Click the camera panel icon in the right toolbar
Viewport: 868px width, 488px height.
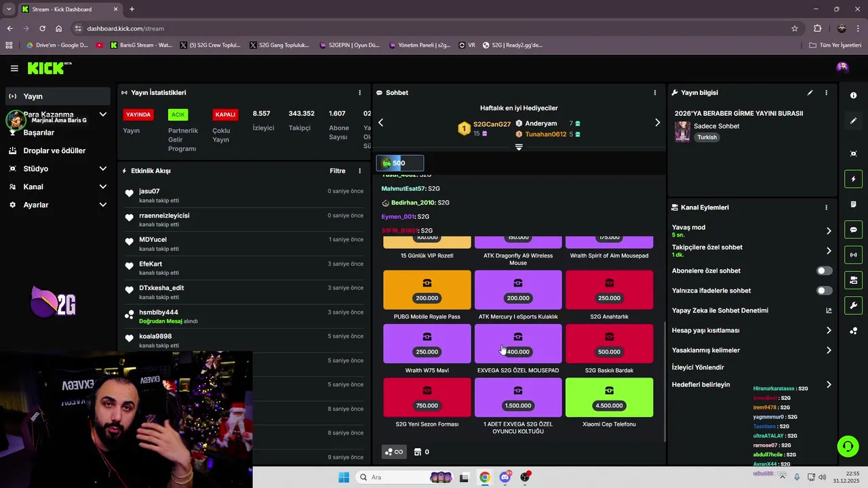853,280
